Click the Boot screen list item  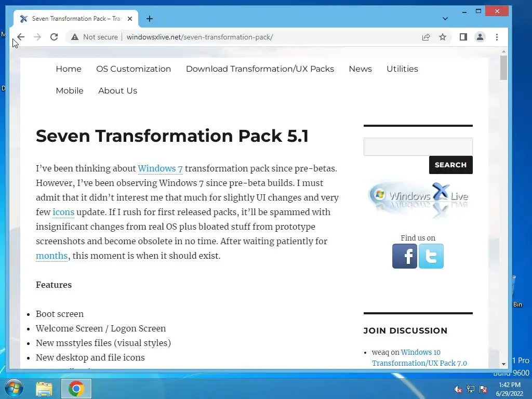60,314
